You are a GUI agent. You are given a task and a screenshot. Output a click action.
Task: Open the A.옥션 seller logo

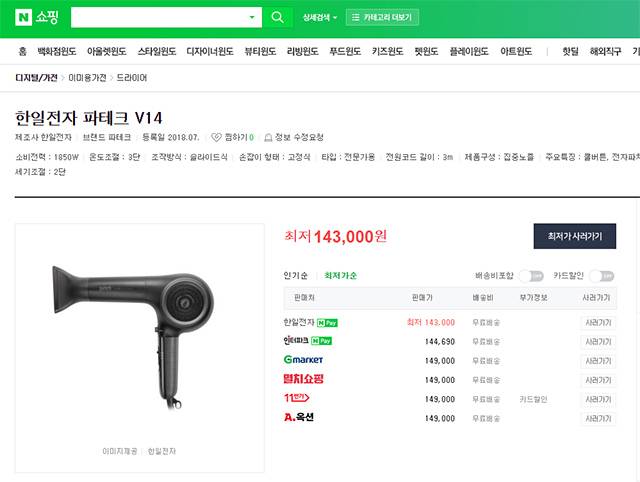pyautogui.click(x=299, y=417)
